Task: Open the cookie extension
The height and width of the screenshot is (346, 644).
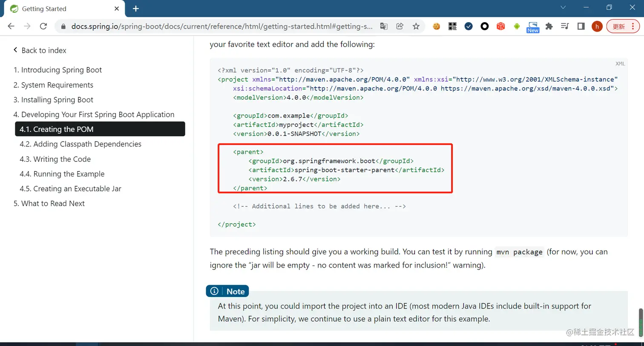Action: click(x=436, y=26)
